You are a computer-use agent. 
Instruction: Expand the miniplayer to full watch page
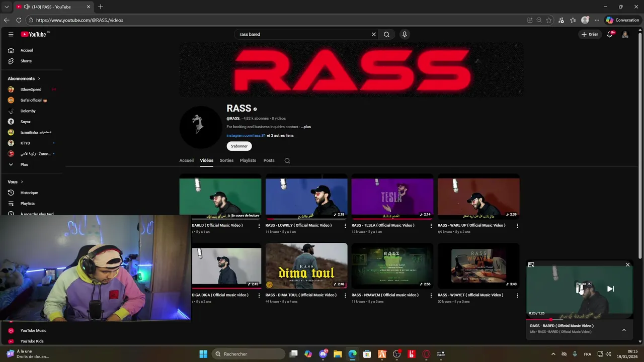coord(531,264)
